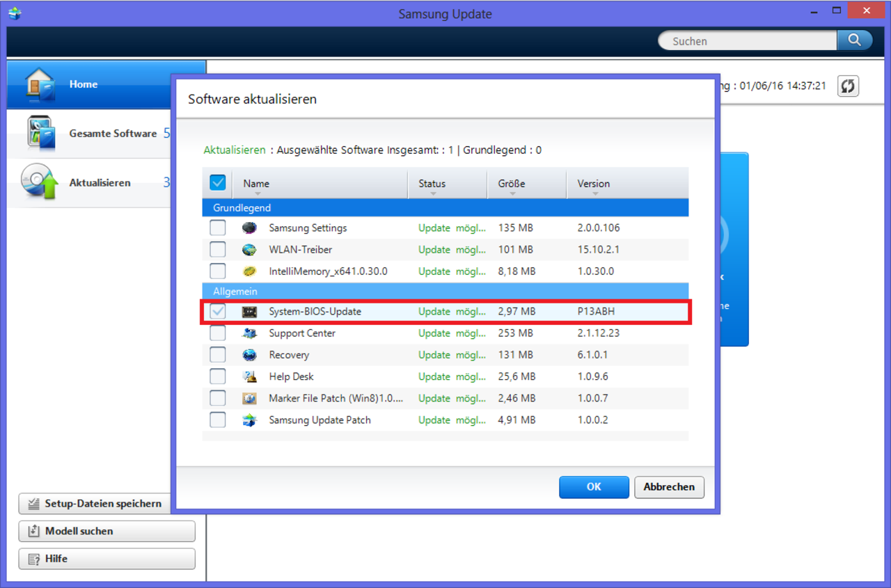
Task: Collapse the Allgemein group header
Action: (x=445, y=292)
